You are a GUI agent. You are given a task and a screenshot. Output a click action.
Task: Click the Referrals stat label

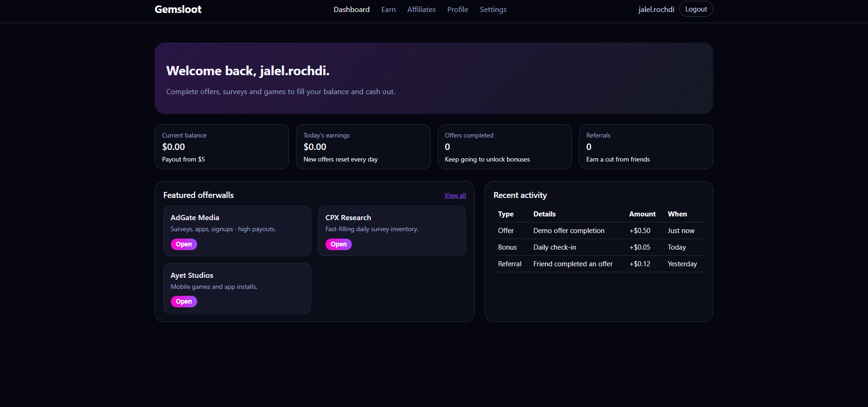598,135
